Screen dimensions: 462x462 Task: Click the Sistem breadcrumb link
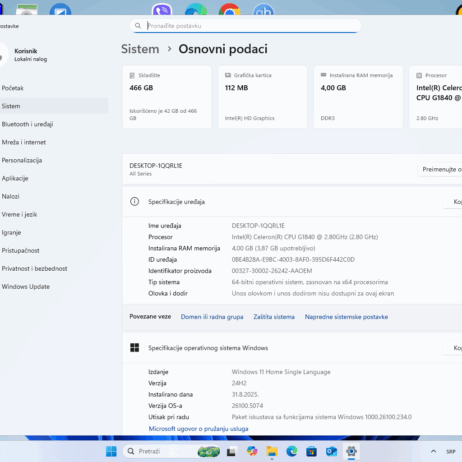coord(140,49)
